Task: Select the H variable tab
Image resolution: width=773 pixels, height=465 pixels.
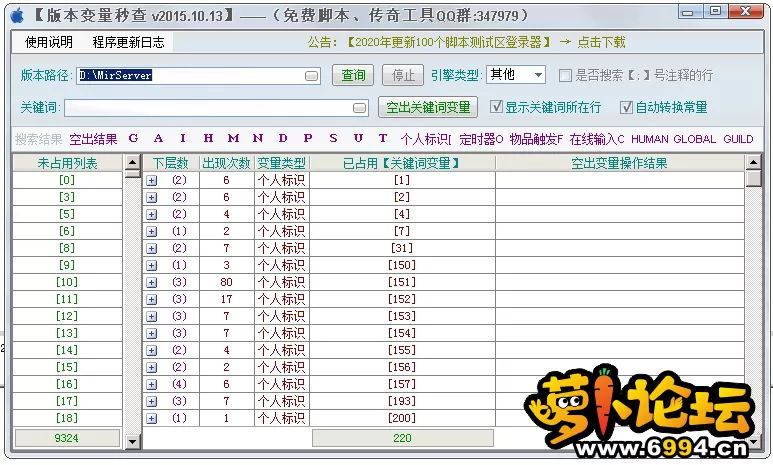Action: [x=209, y=139]
